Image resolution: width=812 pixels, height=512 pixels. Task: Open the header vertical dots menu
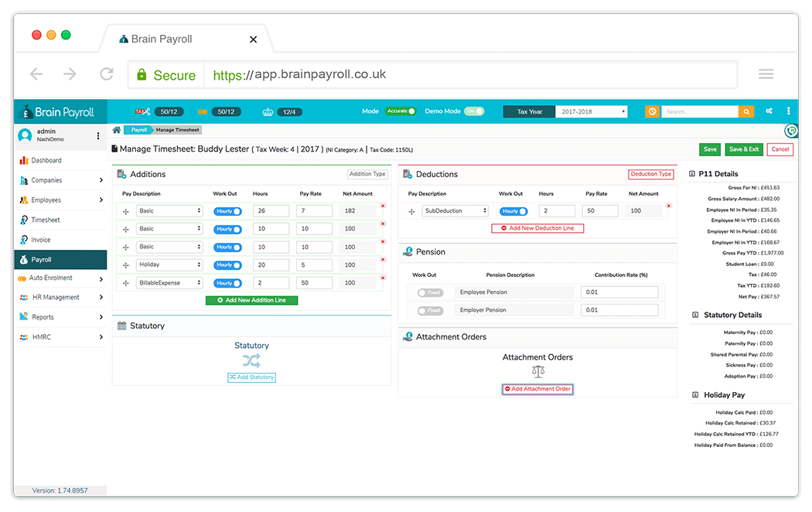click(788, 111)
